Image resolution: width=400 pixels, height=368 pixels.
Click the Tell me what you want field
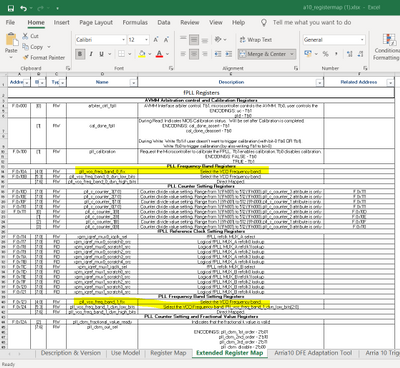(312, 22)
